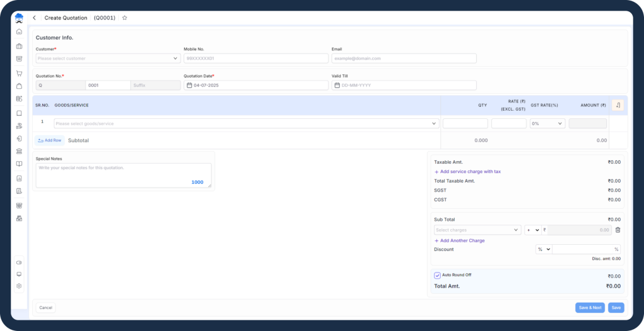Open the wallet icon in the lower sidebar
This screenshot has height=331, width=644.
pos(19,262)
